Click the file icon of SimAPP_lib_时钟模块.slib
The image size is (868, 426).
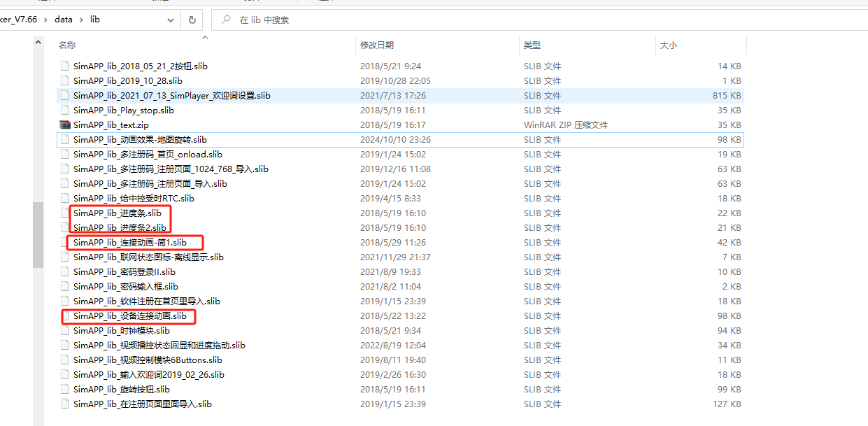click(x=65, y=331)
